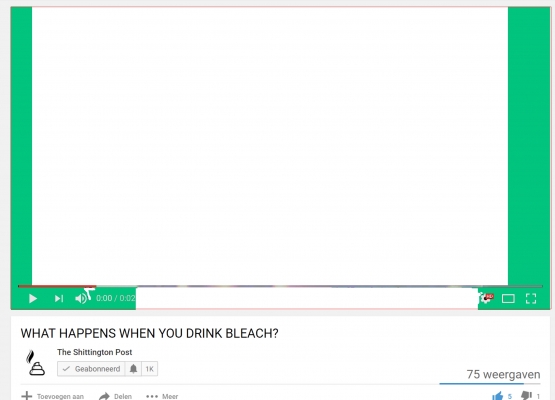Image resolution: width=555 pixels, height=400 pixels.
Task: Skip to the next video
Action: tap(59, 299)
